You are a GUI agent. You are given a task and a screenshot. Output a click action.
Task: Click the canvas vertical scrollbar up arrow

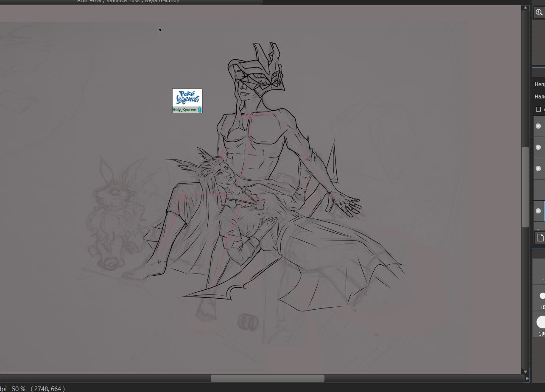[525, 8]
